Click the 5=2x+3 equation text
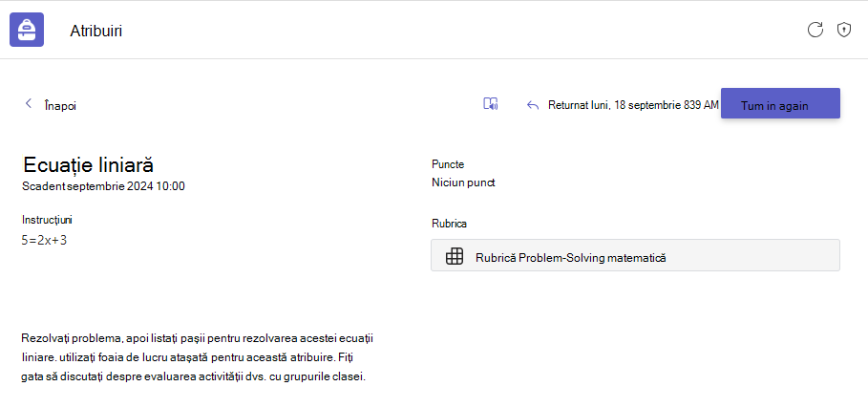 click(x=44, y=240)
